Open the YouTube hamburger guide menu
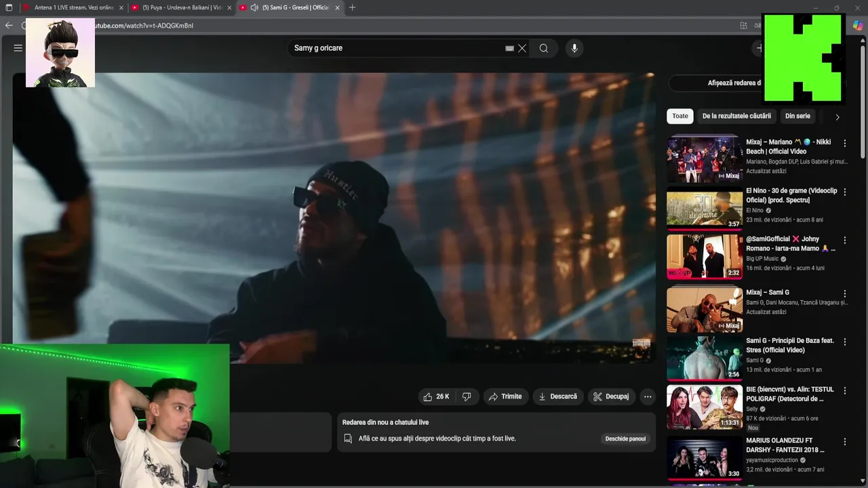The height and width of the screenshot is (488, 868). coord(18,48)
